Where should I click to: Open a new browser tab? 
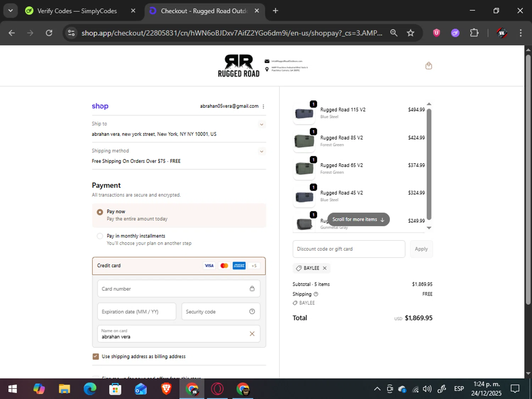point(275,11)
